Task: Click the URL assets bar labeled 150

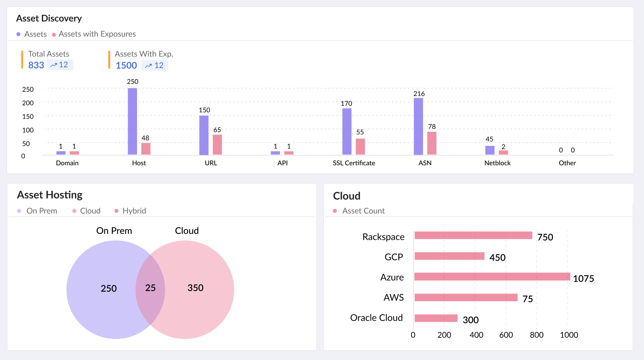Action: pyautogui.click(x=204, y=135)
